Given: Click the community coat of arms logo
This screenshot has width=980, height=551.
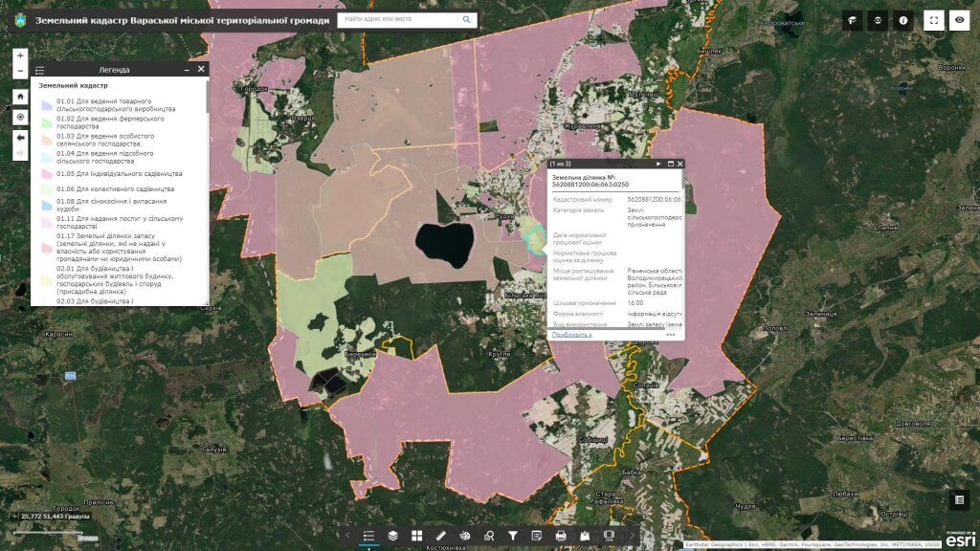Looking at the screenshot, I should (21, 21).
